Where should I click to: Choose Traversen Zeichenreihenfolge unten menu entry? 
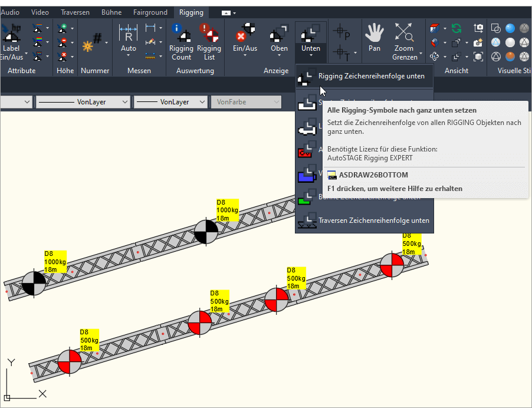click(364, 221)
